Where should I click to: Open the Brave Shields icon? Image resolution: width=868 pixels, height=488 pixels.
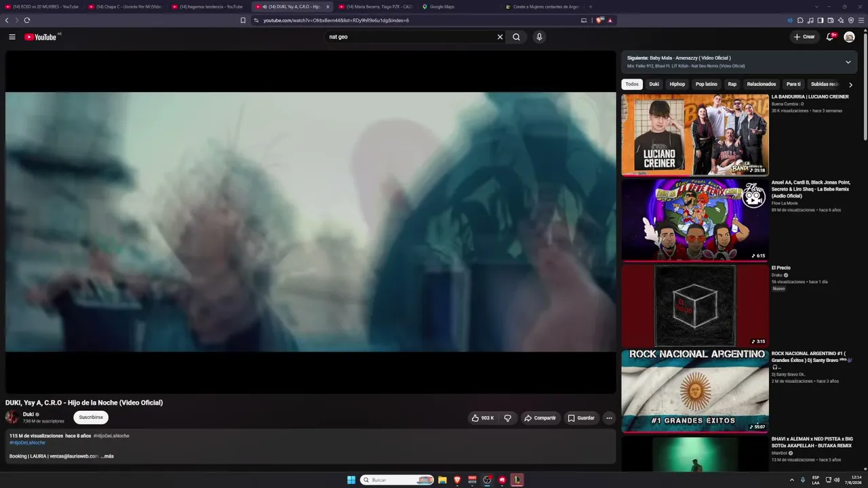[x=599, y=20]
